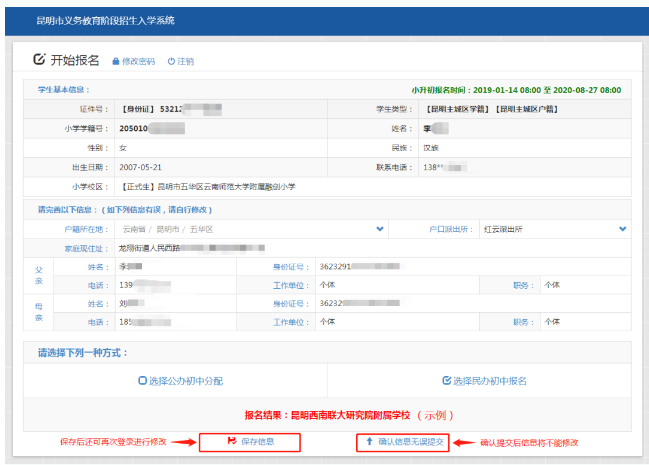Click the power icon for 注销

(x=171, y=61)
